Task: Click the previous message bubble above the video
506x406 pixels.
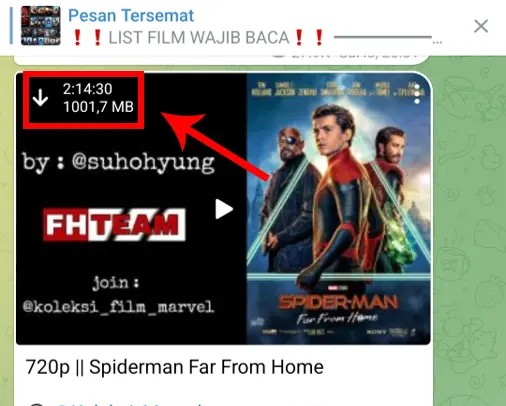Action: [221, 59]
